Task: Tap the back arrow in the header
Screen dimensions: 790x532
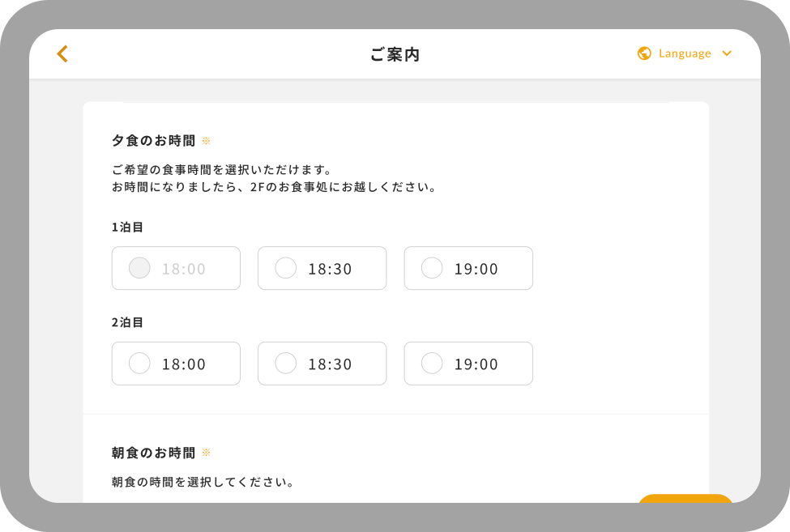Action: (62, 53)
